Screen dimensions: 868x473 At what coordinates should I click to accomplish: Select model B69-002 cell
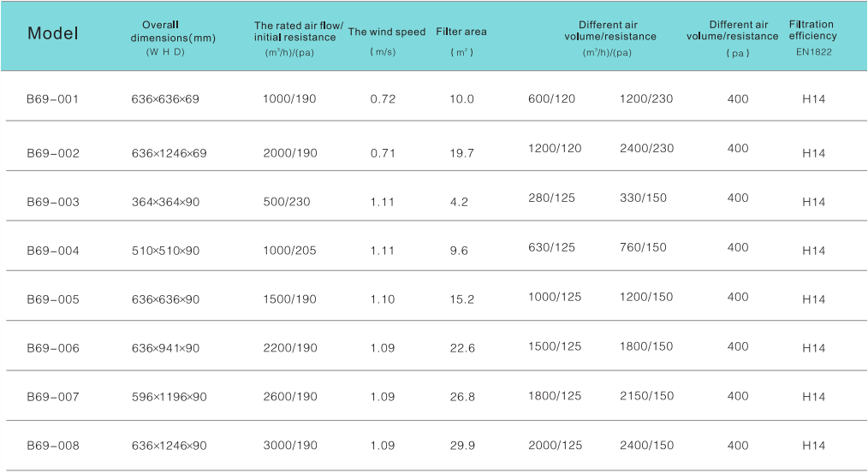(53, 153)
